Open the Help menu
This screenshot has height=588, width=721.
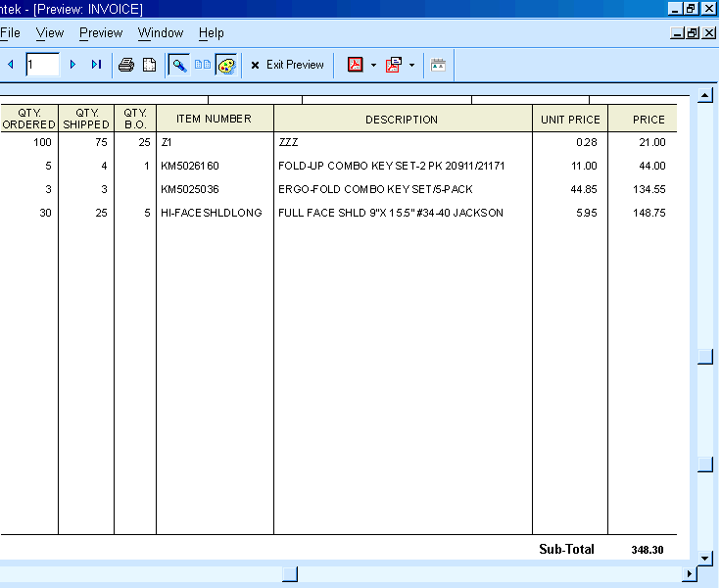[x=211, y=33]
